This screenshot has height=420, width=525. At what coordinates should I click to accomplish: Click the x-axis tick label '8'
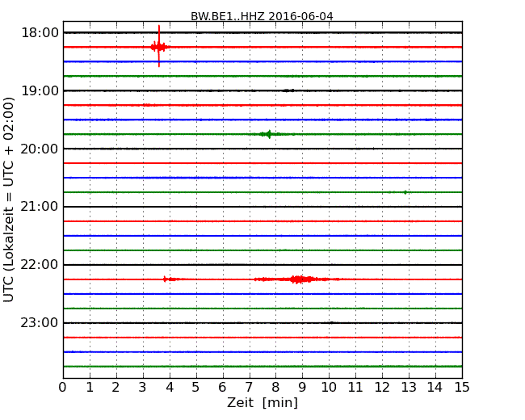coord(275,387)
